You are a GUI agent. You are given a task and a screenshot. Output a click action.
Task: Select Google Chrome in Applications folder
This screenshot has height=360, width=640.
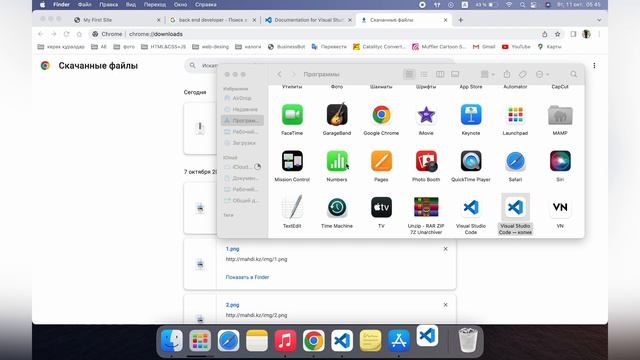click(x=381, y=115)
